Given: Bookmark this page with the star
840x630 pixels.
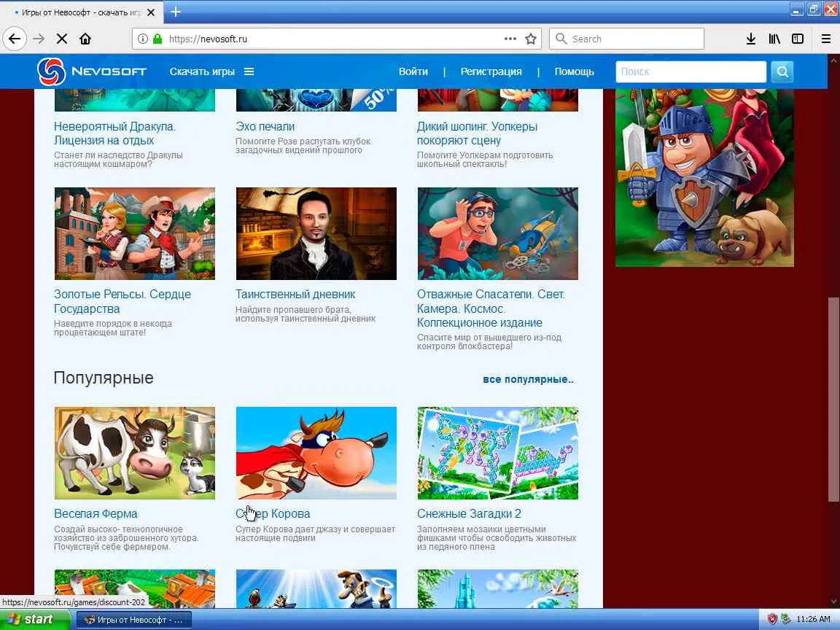Looking at the screenshot, I should click(x=531, y=39).
